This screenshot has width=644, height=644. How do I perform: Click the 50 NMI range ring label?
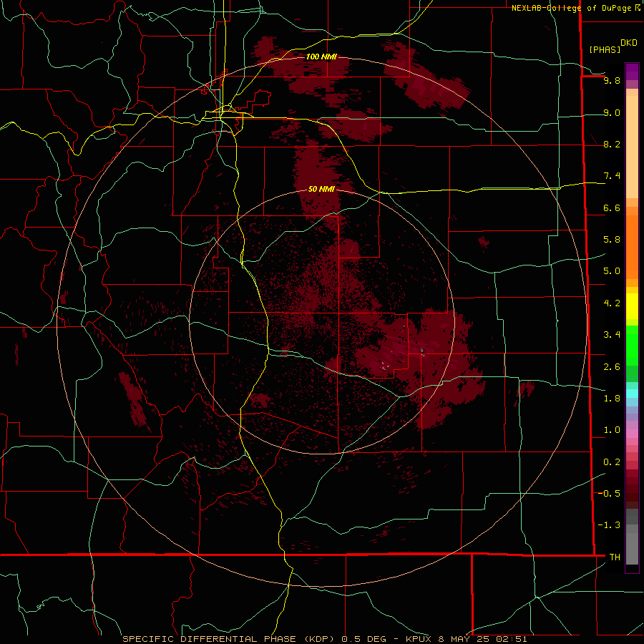click(x=321, y=189)
